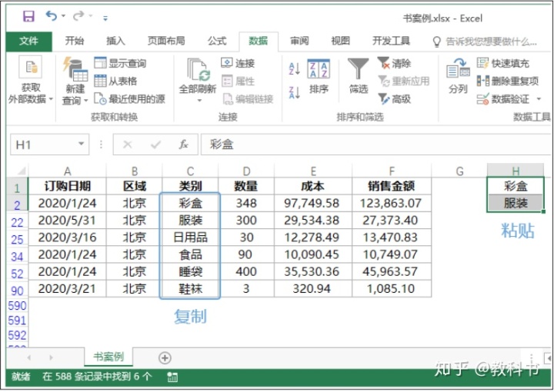The width and height of the screenshot is (554, 392).
Task: Open the Name Box dropdown arrow
Action: tap(82, 144)
